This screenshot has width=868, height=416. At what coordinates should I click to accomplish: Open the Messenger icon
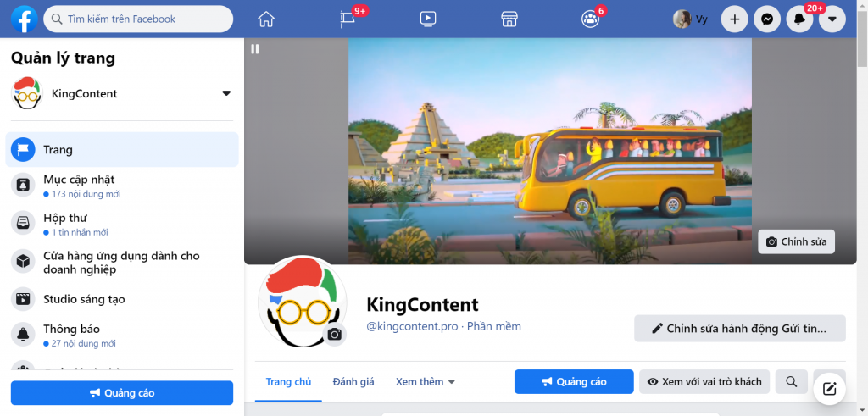(x=766, y=19)
